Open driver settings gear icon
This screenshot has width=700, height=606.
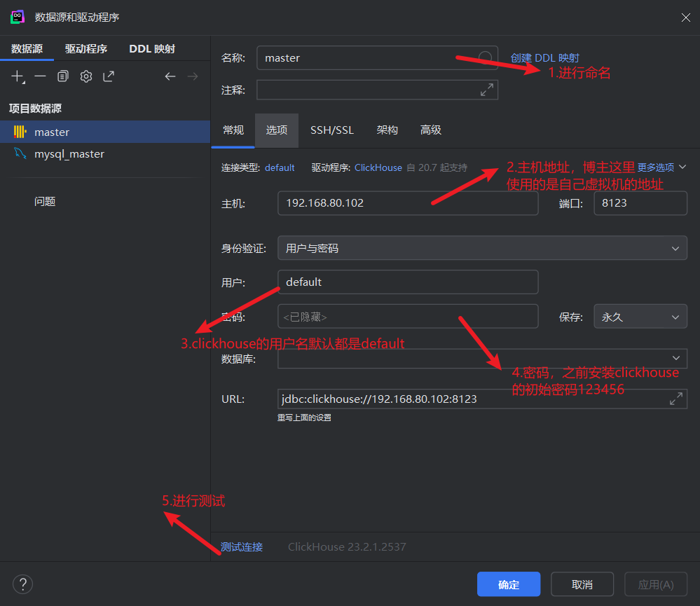click(85, 76)
